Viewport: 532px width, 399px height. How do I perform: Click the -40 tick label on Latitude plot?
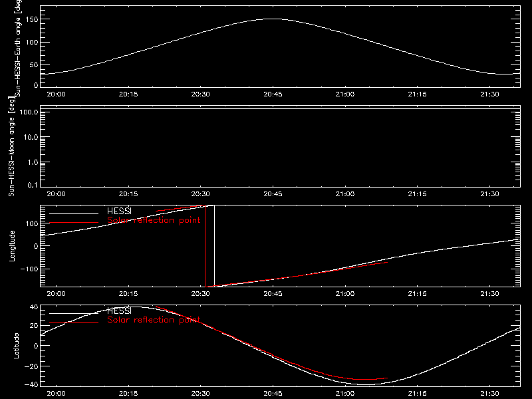tap(31, 385)
